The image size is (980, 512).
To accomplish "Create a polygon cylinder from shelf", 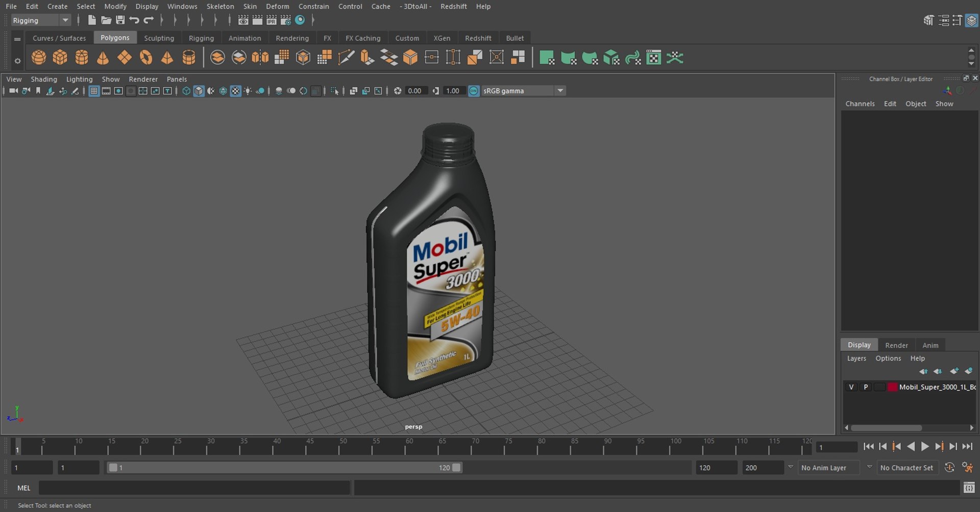I will tap(82, 58).
